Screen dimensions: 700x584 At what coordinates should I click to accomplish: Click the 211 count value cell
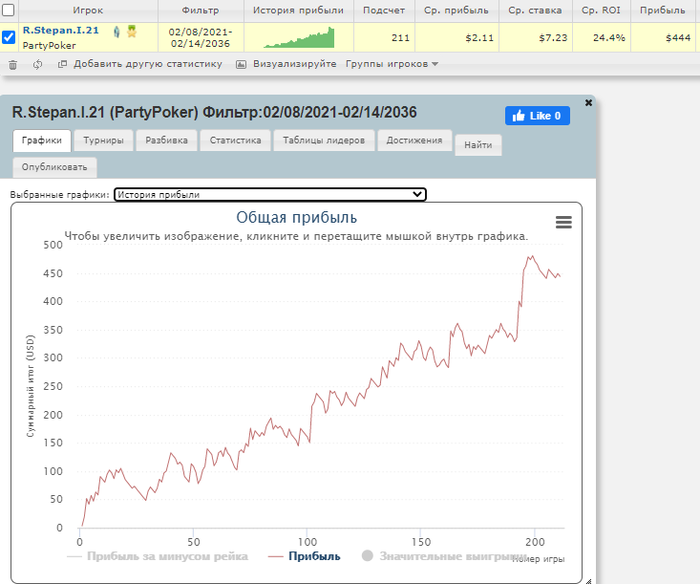click(x=384, y=38)
